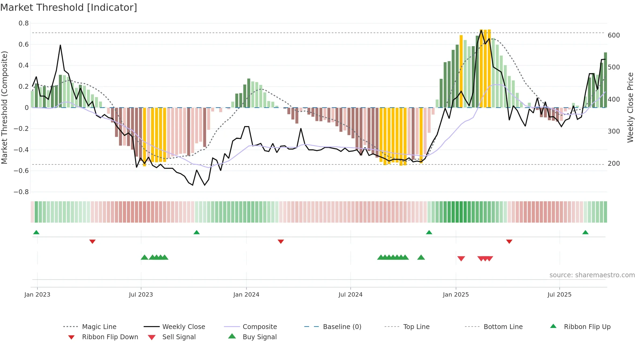
Task: Toggle the Magic Line legend entry
Action: 90,327
